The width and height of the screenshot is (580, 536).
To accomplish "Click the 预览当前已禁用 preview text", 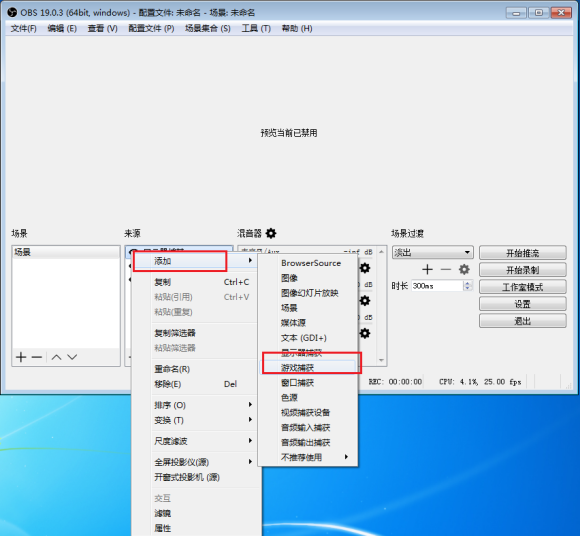I will (289, 133).
